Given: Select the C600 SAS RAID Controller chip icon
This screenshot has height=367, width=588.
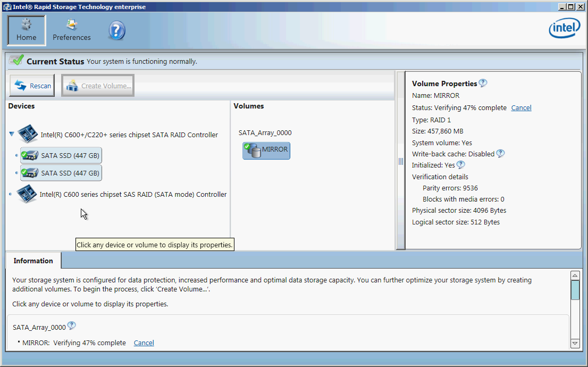Looking at the screenshot, I should click(x=27, y=194).
